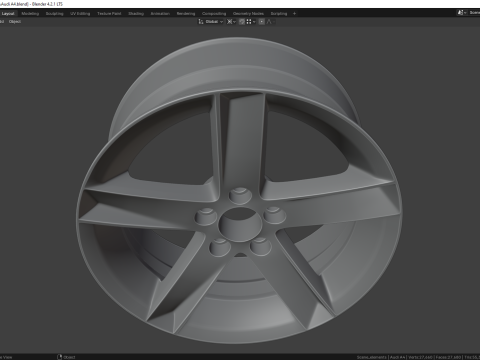Image resolution: width=480 pixels, height=360 pixels.
Task: Click the scene statistics text in status bar
Action: pos(418,357)
